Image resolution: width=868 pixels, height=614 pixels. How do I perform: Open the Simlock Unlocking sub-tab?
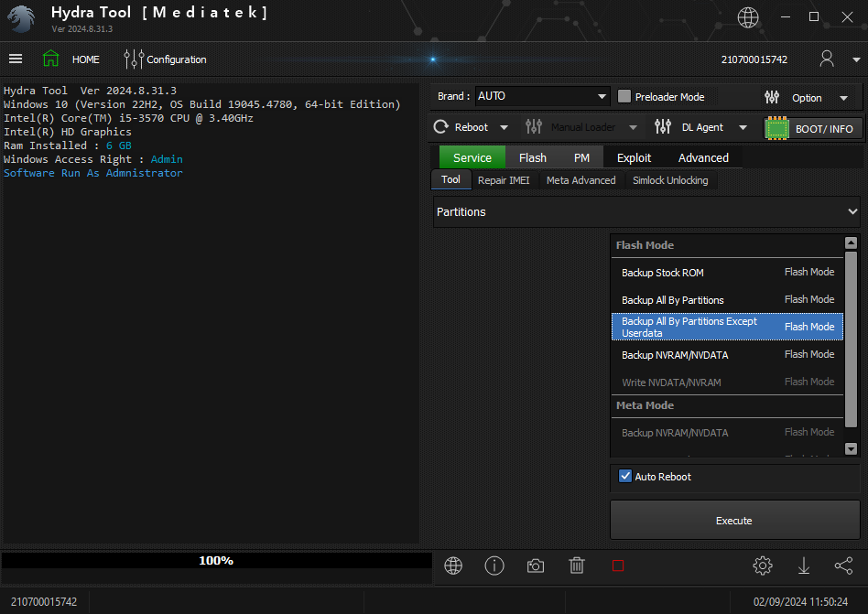pyautogui.click(x=670, y=180)
